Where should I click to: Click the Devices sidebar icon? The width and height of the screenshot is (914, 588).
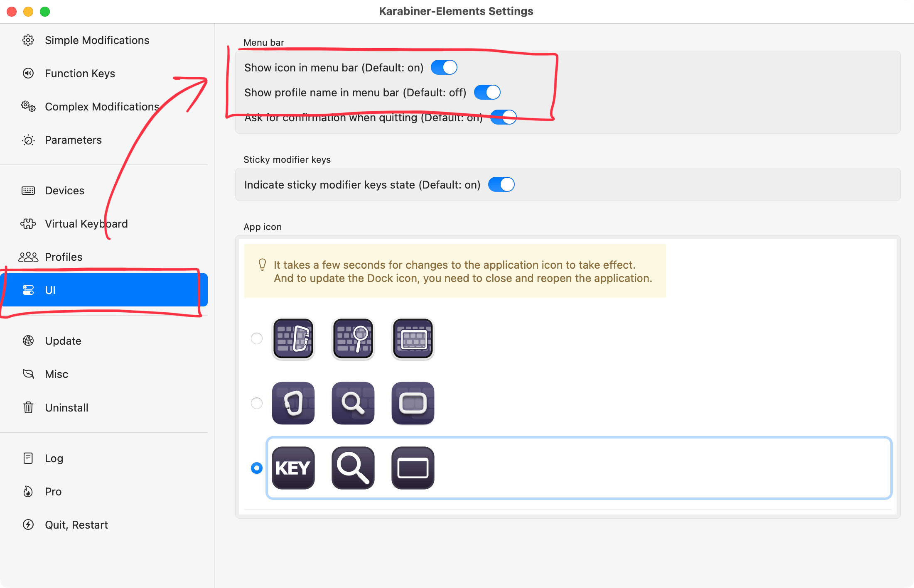(x=28, y=190)
